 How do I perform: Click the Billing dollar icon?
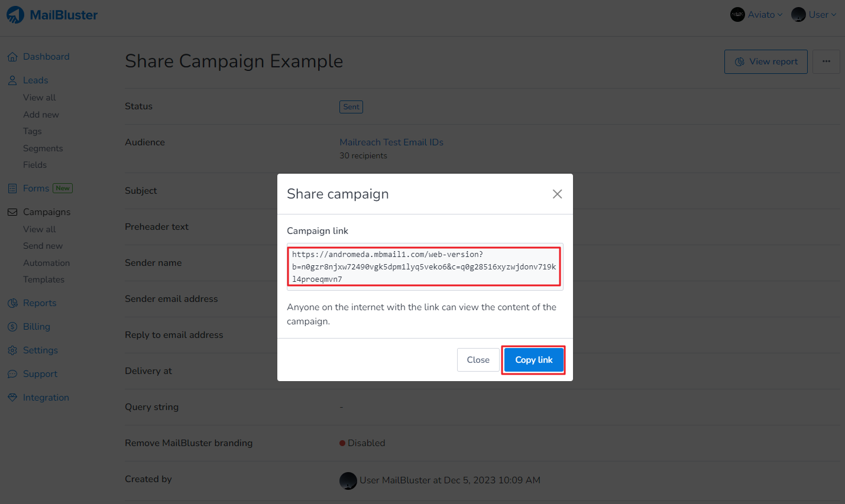point(12,327)
